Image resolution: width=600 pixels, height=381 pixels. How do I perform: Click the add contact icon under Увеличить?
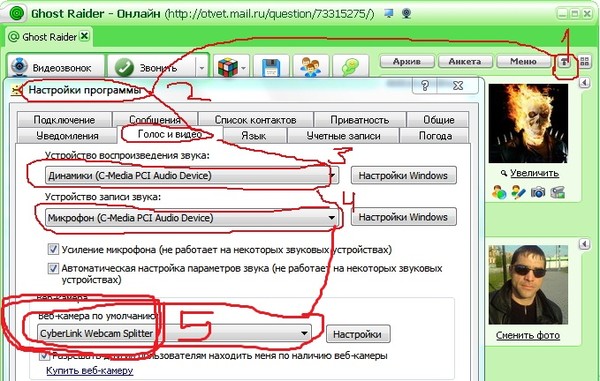[x=499, y=192]
